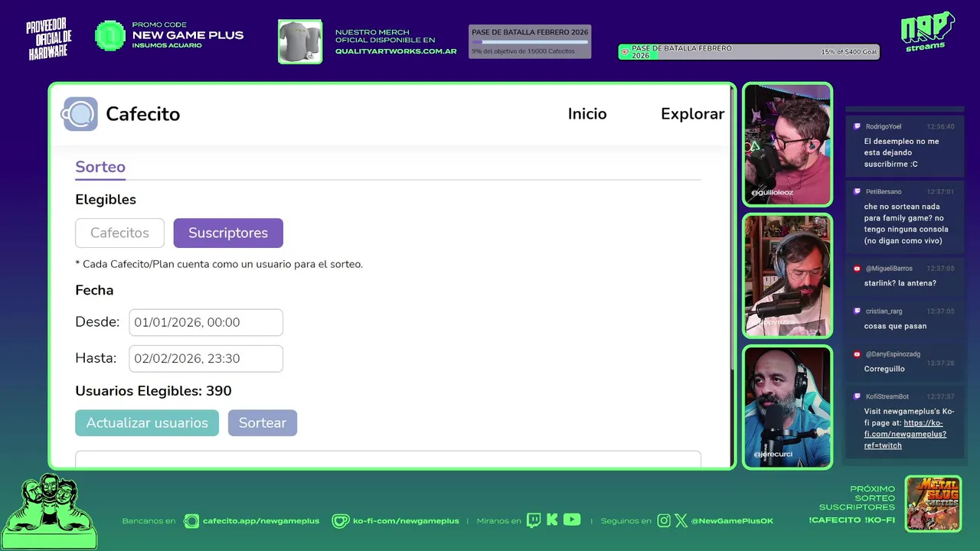980x551 pixels.
Task: Click the Sortear button
Action: coord(263,422)
